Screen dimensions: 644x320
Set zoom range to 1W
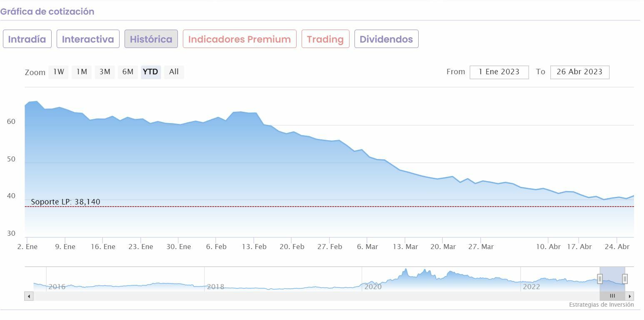[59, 72]
